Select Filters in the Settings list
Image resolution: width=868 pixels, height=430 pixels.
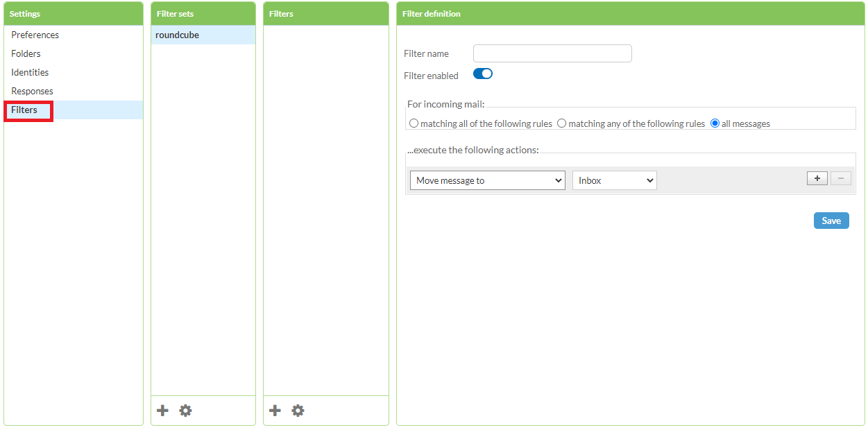point(74,110)
